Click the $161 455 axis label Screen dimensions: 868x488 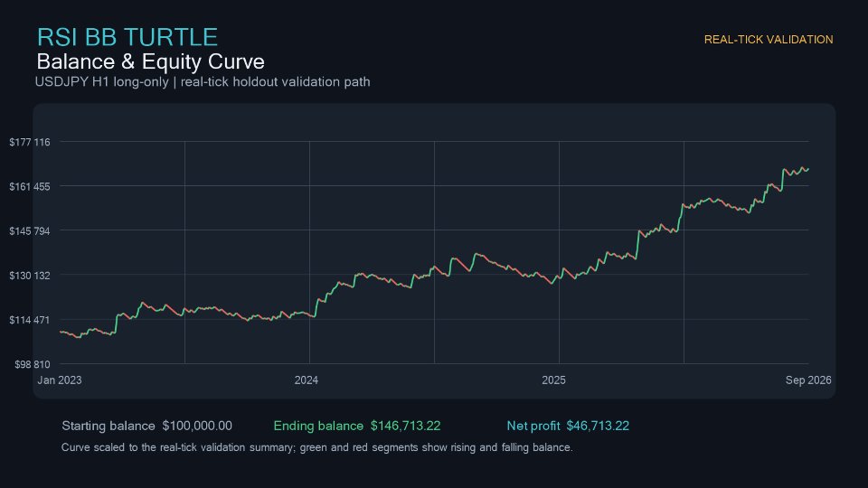30,186
